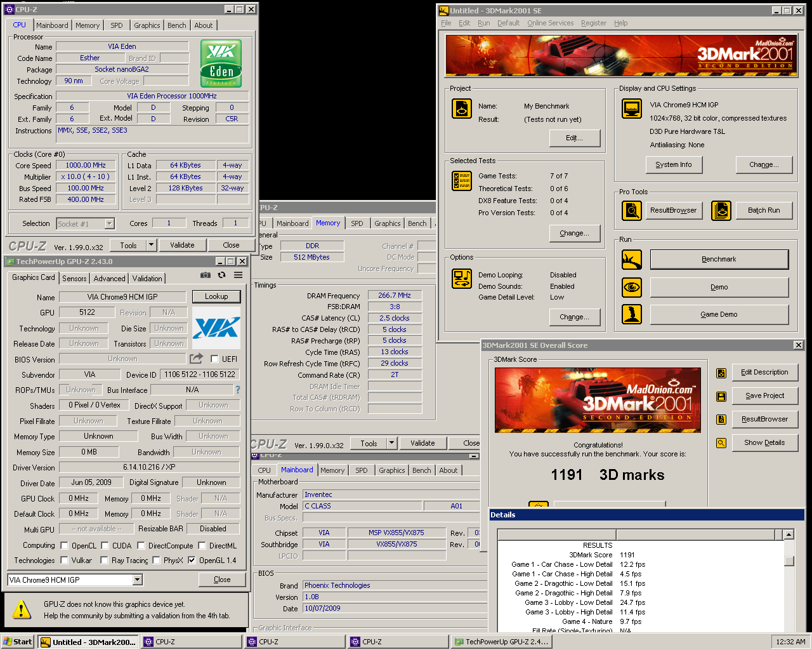Switch to TechPowerUp GPU-Z taskbar item

(502, 642)
